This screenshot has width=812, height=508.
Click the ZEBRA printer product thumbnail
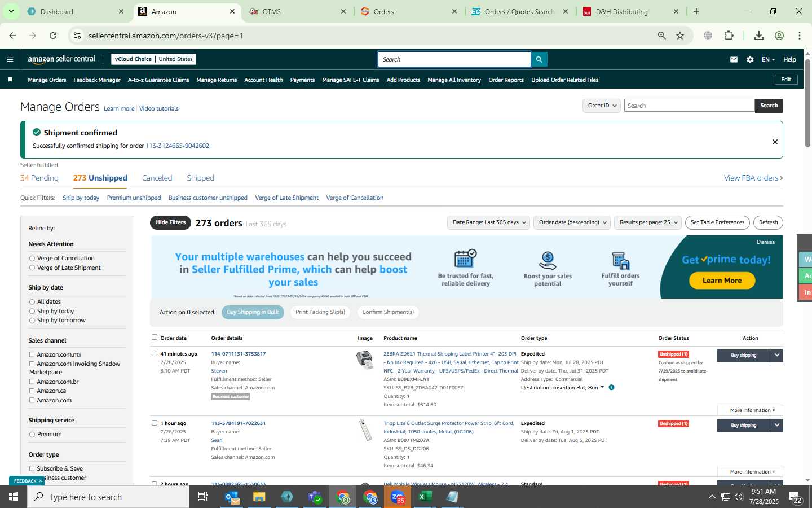(x=365, y=359)
